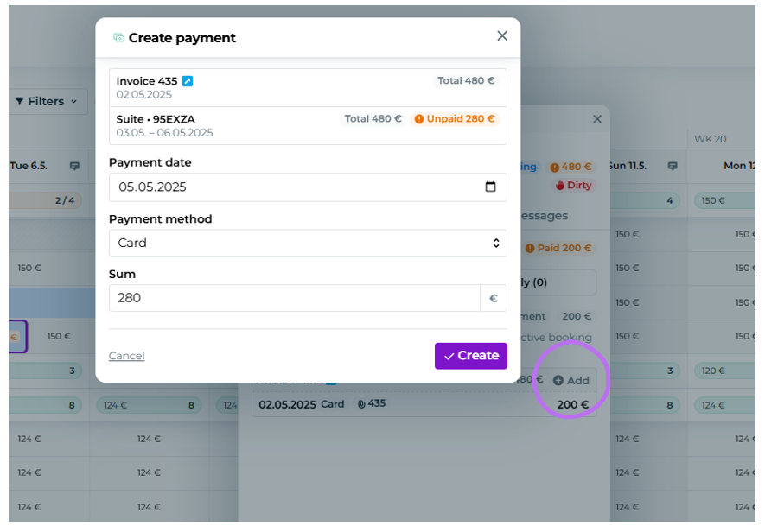This screenshot has width=765, height=532.
Task: Focus the Sum input field showing 280
Action: point(295,298)
